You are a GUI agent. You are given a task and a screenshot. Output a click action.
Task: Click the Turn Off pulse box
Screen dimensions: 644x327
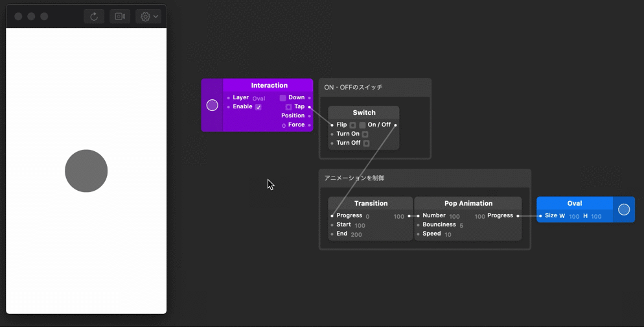coord(366,143)
